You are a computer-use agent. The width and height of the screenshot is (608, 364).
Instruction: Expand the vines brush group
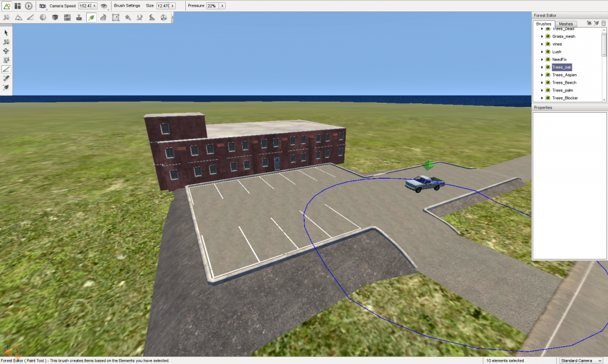pyautogui.click(x=542, y=44)
